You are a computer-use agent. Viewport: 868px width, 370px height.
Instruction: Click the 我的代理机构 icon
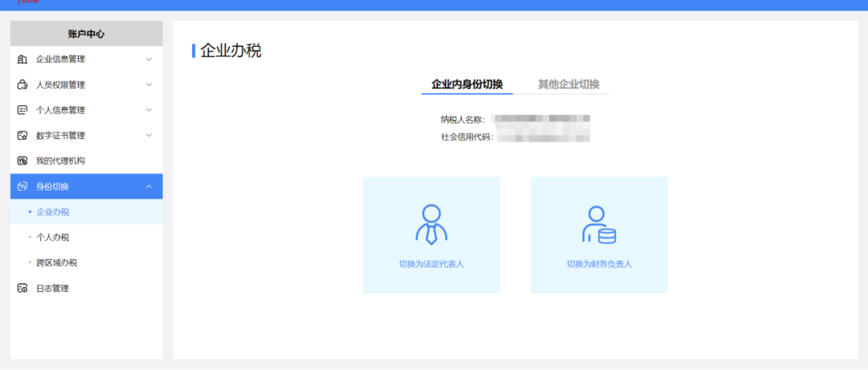pyautogui.click(x=23, y=161)
